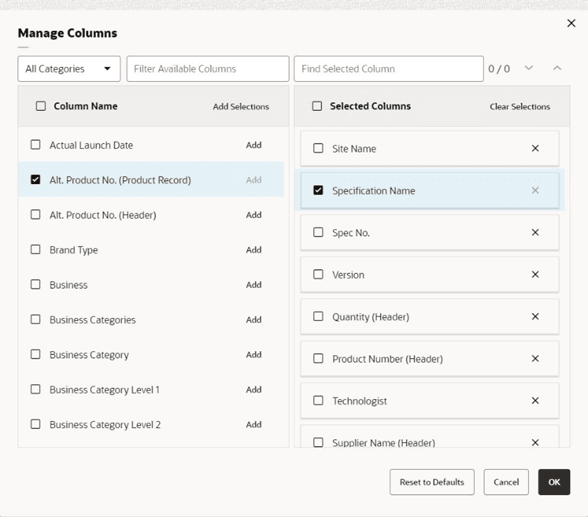Add the Business Categories column
Viewport: 588px width, 517px height.
(x=254, y=319)
